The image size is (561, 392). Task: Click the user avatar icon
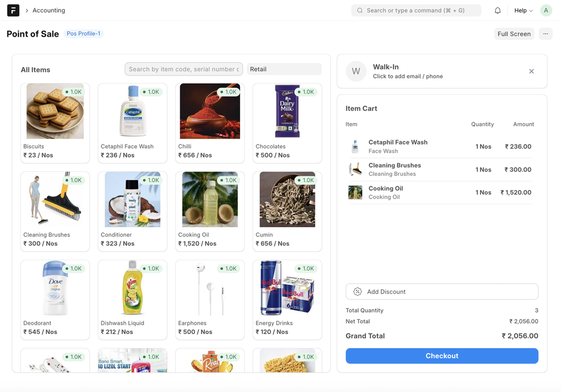pos(546,10)
